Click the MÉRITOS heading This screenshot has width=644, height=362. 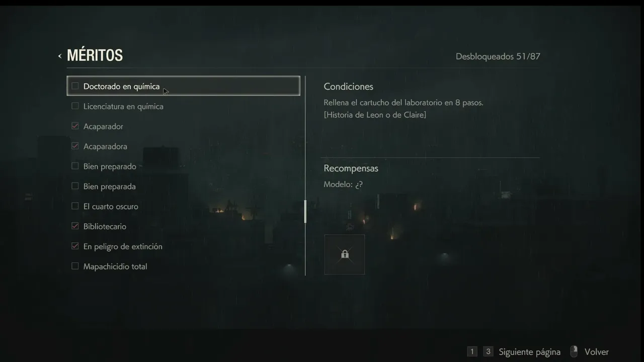[x=95, y=55]
